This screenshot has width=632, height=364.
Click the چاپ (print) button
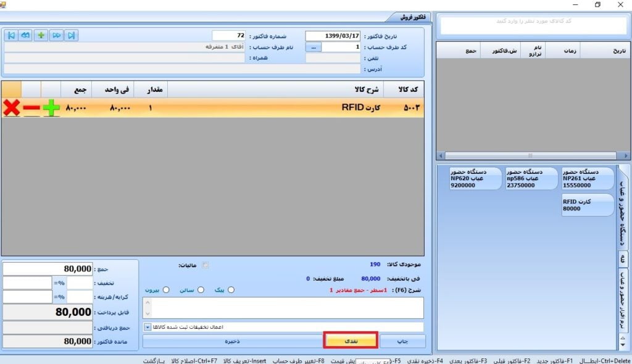click(x=402, y=341)
